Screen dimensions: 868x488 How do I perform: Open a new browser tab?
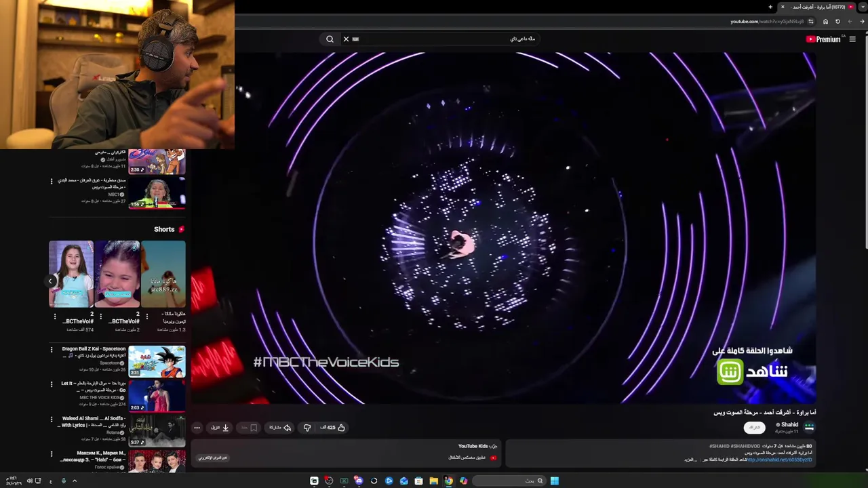(x=770, y=7)
